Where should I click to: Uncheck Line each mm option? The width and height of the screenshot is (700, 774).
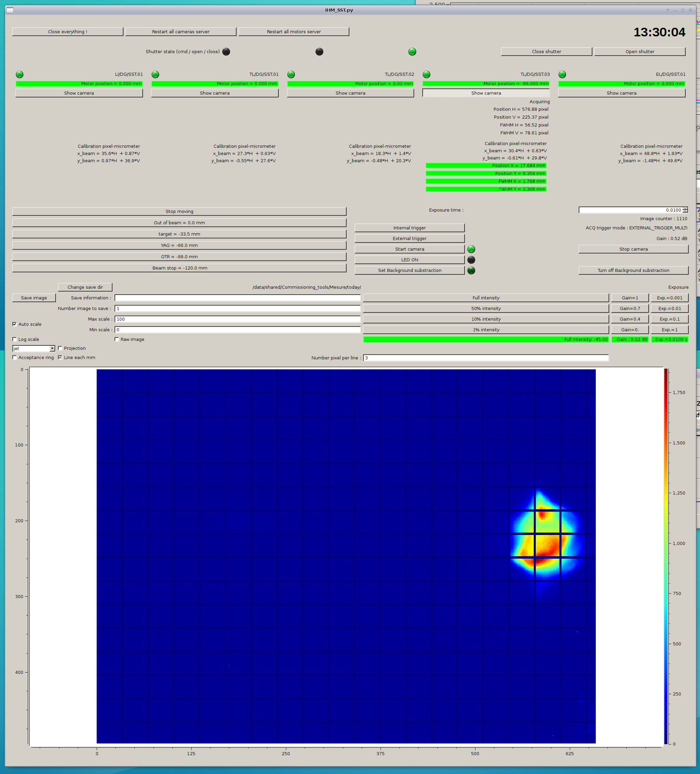[x=60, y=357]
